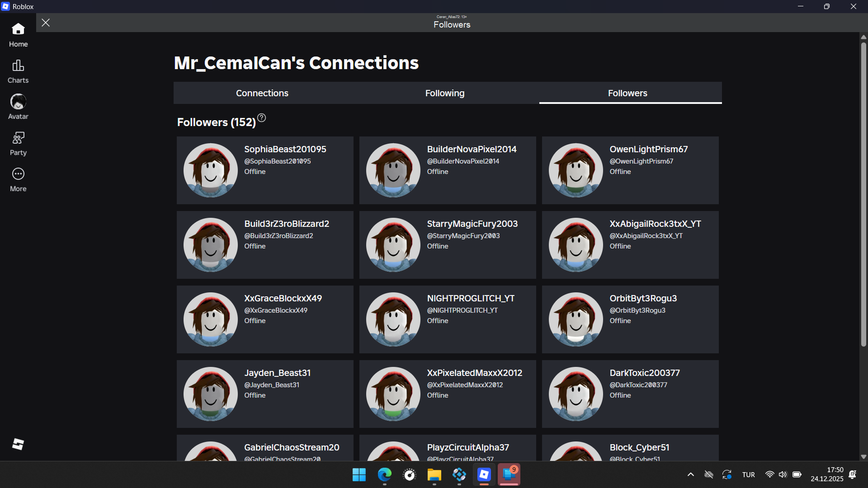Open BuilderNovaPixel2014's avatar thumbnail
Image resolution: width=868 pixels, height=488 pixels.
[393, 170]
